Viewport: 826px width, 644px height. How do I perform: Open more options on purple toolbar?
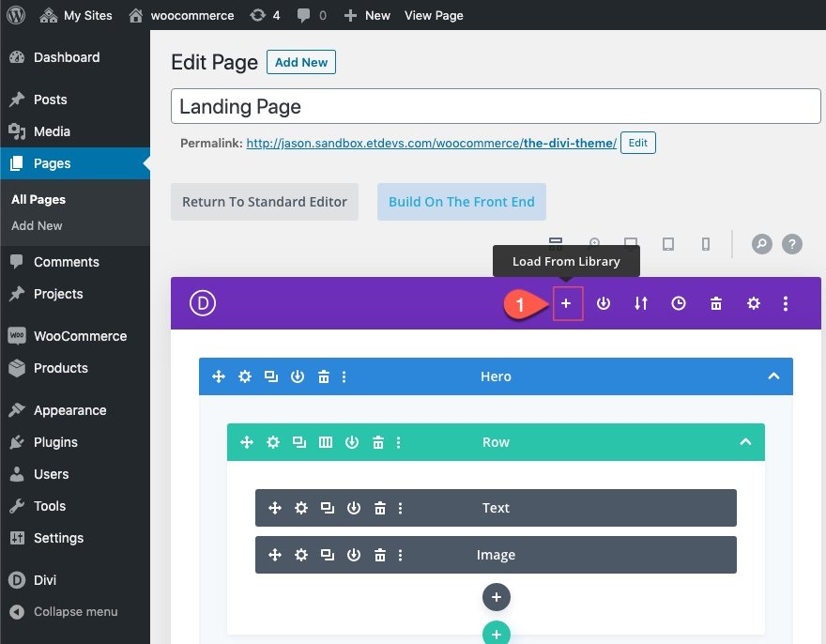pyautogui.click(x=786, y=303)
